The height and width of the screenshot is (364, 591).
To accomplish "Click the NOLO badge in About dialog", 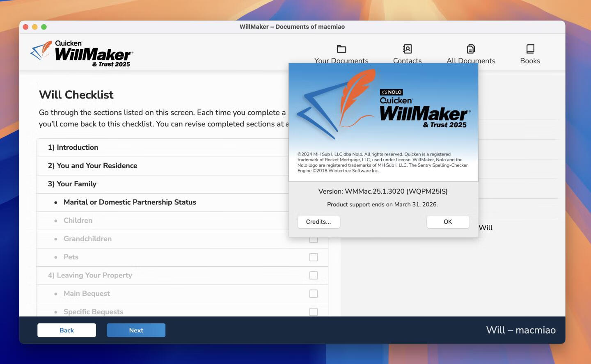I will point(391,92).
